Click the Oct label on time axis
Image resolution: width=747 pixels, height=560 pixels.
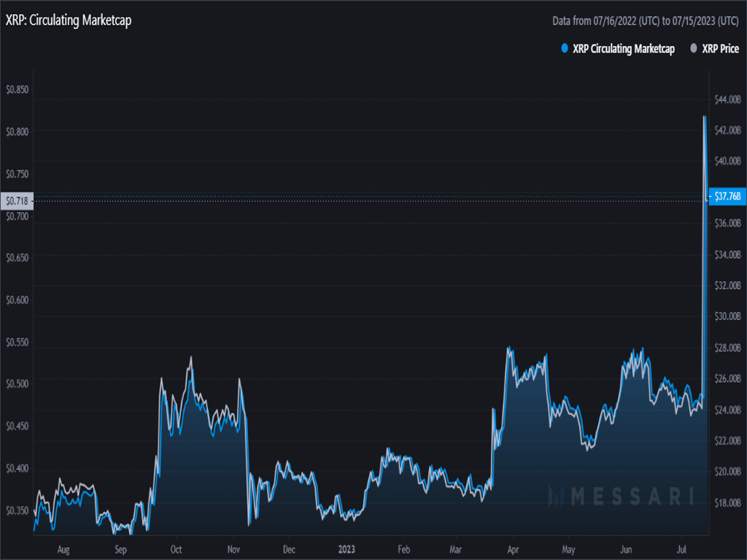176,549
